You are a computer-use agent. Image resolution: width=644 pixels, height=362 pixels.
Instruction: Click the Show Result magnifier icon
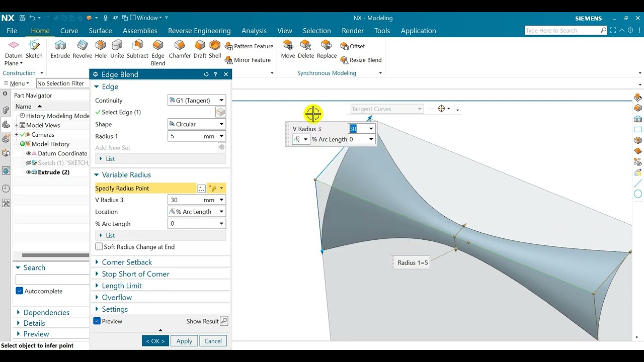tap(224, 321)
